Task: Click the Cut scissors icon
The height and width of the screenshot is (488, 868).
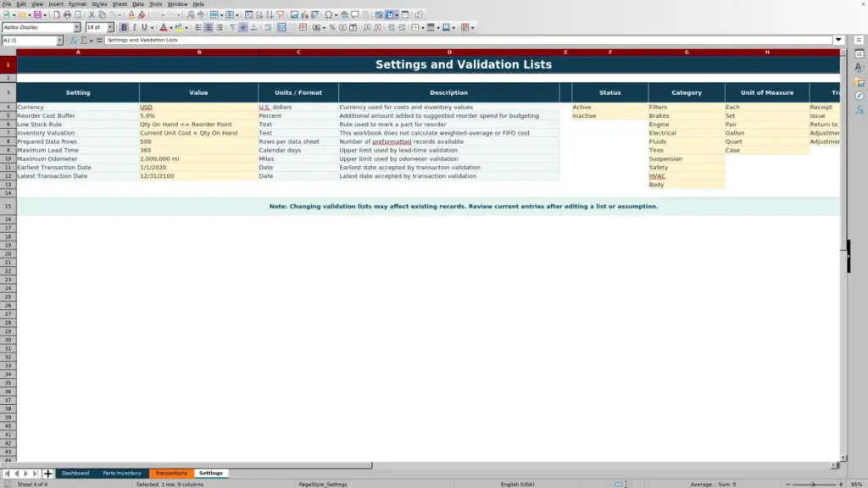Action: [x=92, y=14]
